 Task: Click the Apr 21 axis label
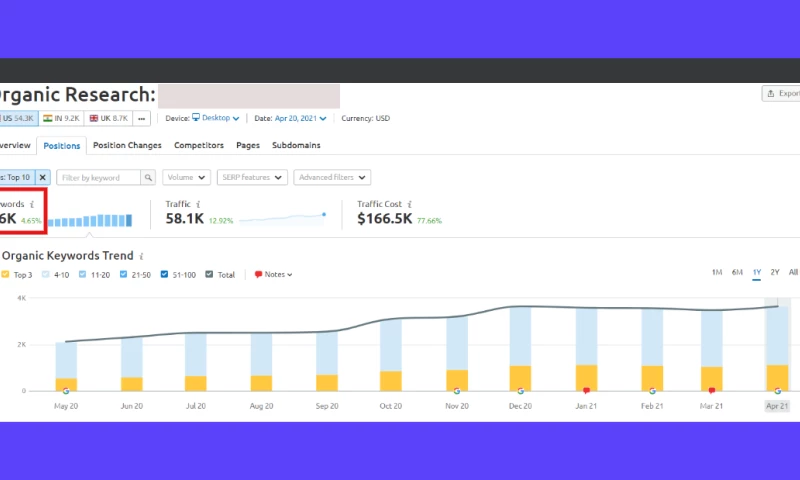[777, 406]
